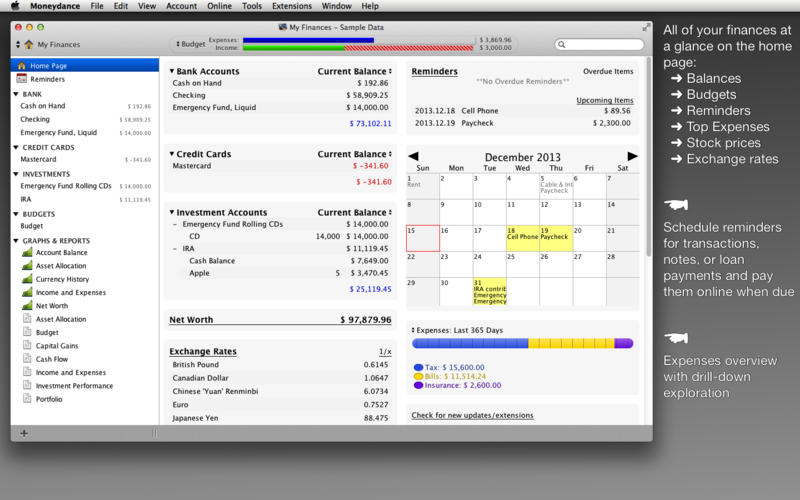Collapse the GRAPHS & REPORTS section

click(16, 240)
